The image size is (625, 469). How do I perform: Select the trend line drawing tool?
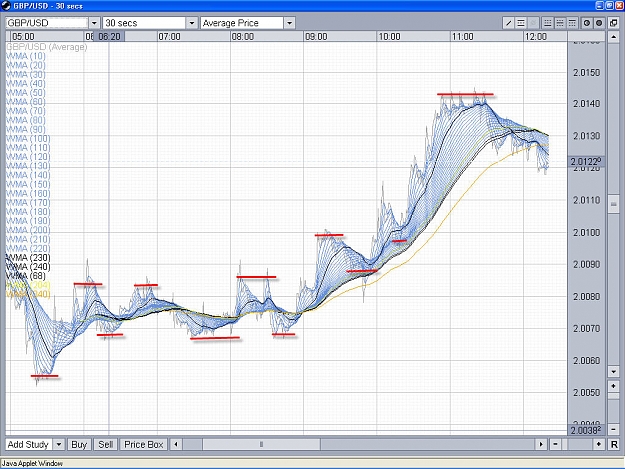click(508, 23)
